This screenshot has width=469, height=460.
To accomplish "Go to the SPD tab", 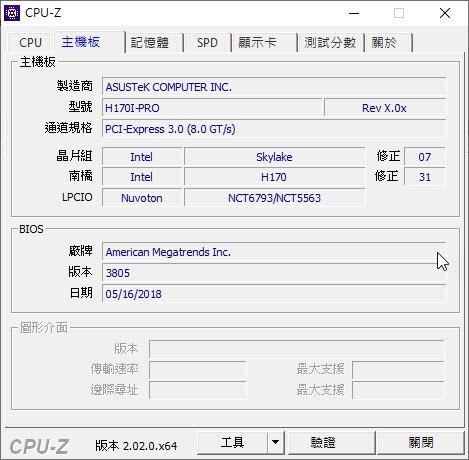I will coord(207,43).
